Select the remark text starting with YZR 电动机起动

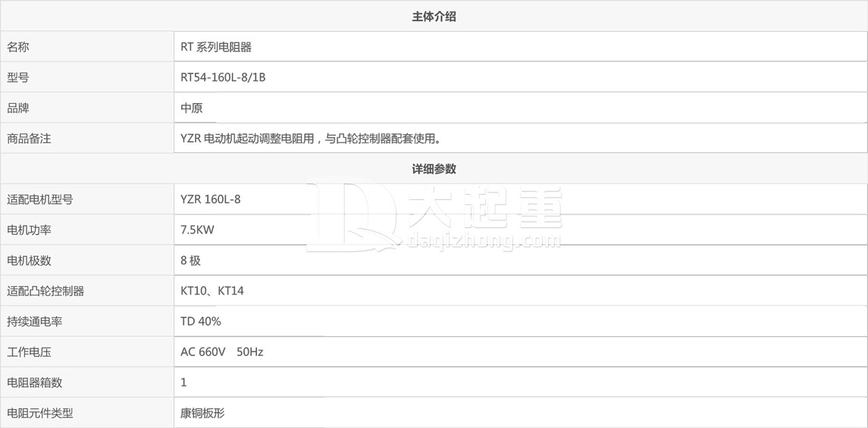click(x=311, y=138)
